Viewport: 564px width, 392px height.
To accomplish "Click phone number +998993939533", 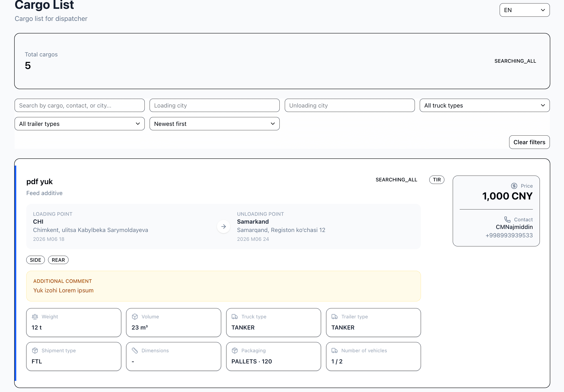I will click(509, 235).
